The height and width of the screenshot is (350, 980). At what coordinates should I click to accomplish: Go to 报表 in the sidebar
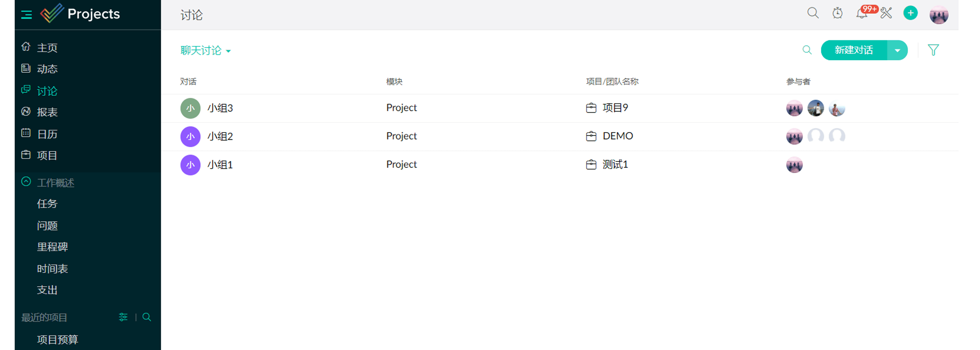(47, 112)
